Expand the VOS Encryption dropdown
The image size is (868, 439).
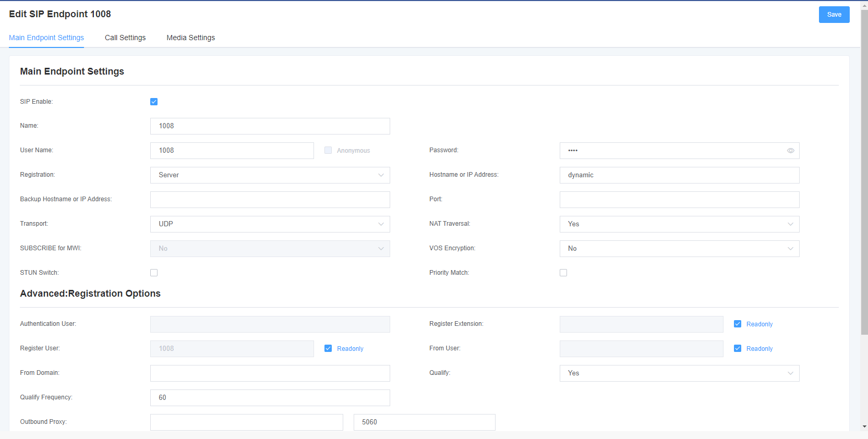click(680, 249)
